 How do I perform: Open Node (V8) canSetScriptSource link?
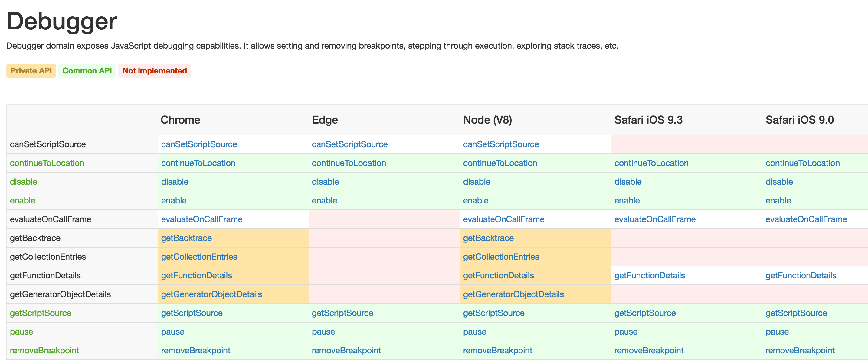(x=501, y=144)
